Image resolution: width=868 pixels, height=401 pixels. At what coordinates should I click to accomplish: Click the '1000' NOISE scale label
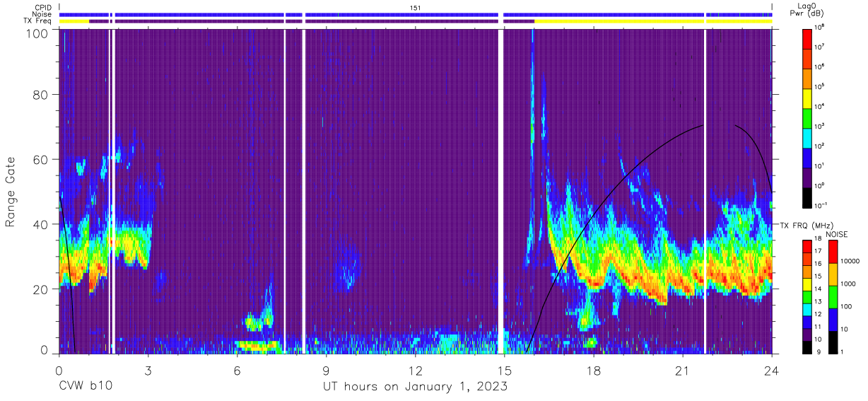848,284
